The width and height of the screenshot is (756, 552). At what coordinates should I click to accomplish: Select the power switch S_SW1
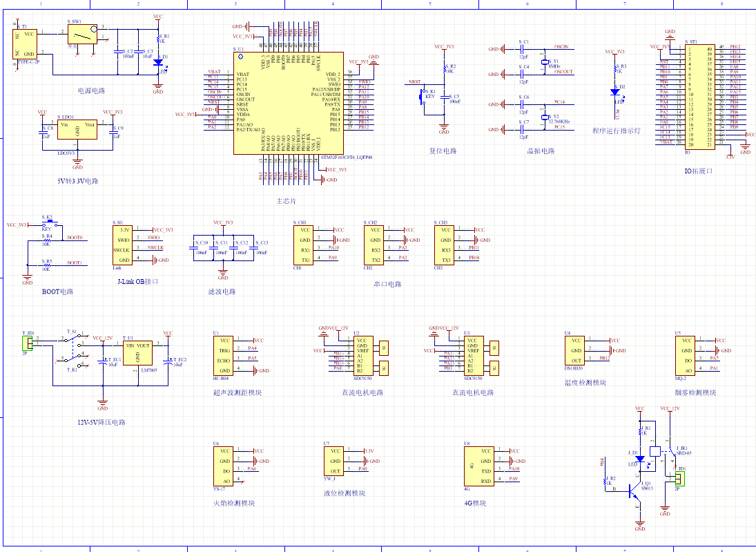pos(82,35)
